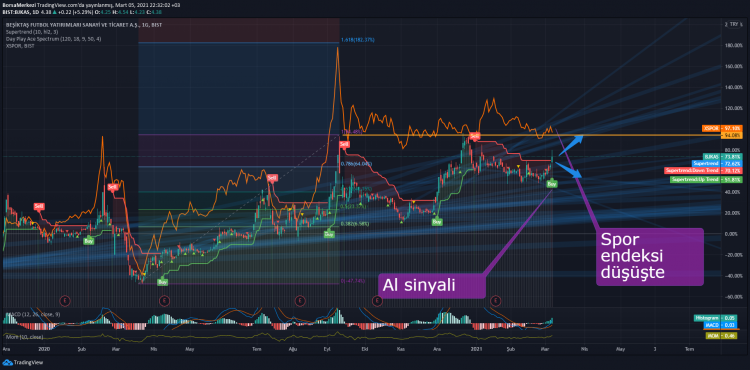Viewport: 750px width, 370px height.
Task: Click the MOM 0.46 value tag
Action: tap(722, 336)
